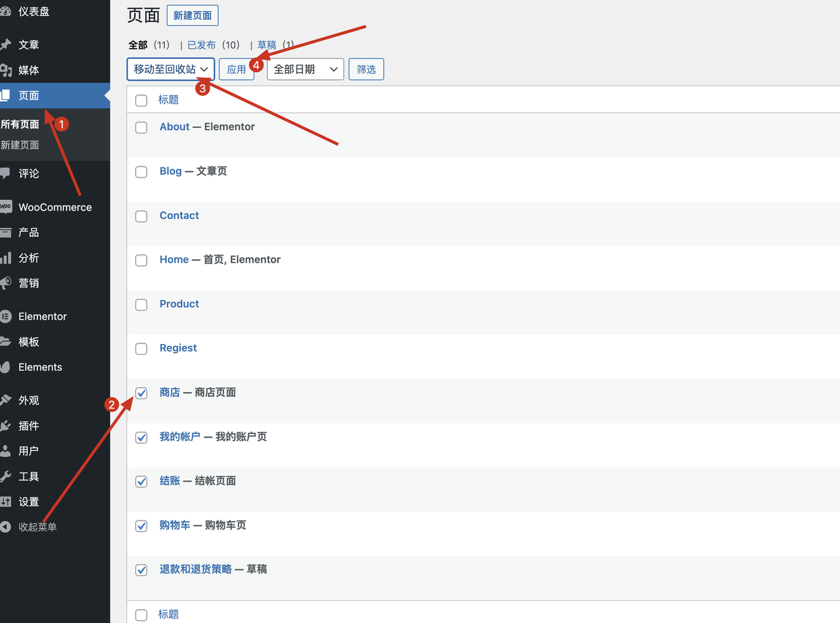Uncheck the 退款和退货策略 page checkbox
The height and width of the screenshot is (623, 840).
(x=141, y=570)
